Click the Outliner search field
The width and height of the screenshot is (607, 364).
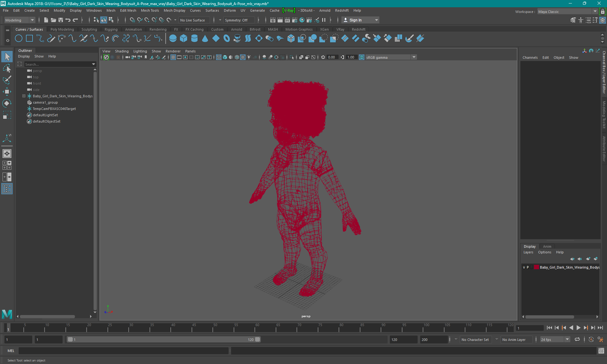[x=58, y=64]
